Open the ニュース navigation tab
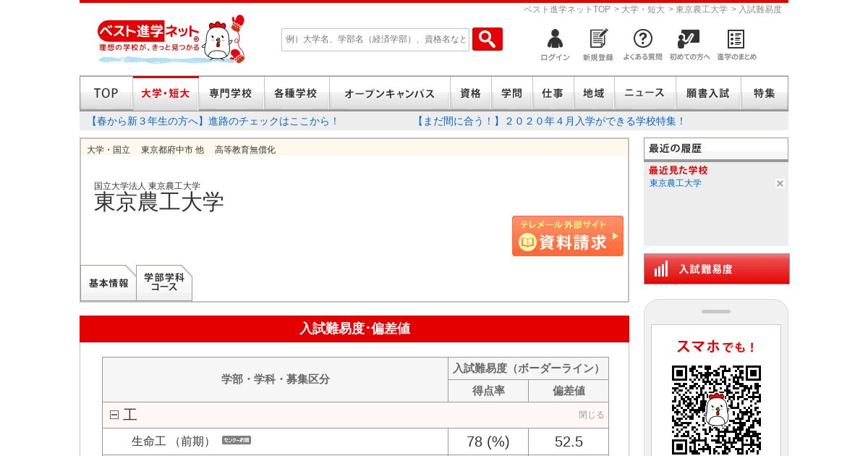 click(645, 93)
